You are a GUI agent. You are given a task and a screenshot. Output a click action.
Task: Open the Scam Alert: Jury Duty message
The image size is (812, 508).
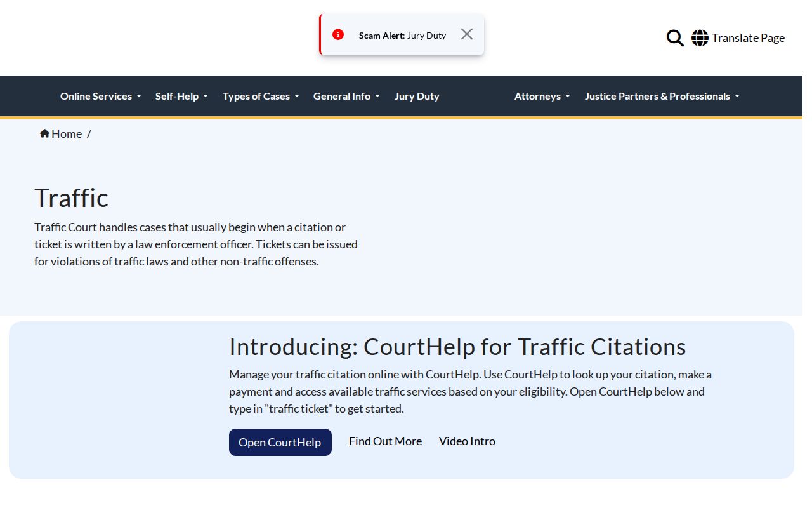[x=402, y=36]
